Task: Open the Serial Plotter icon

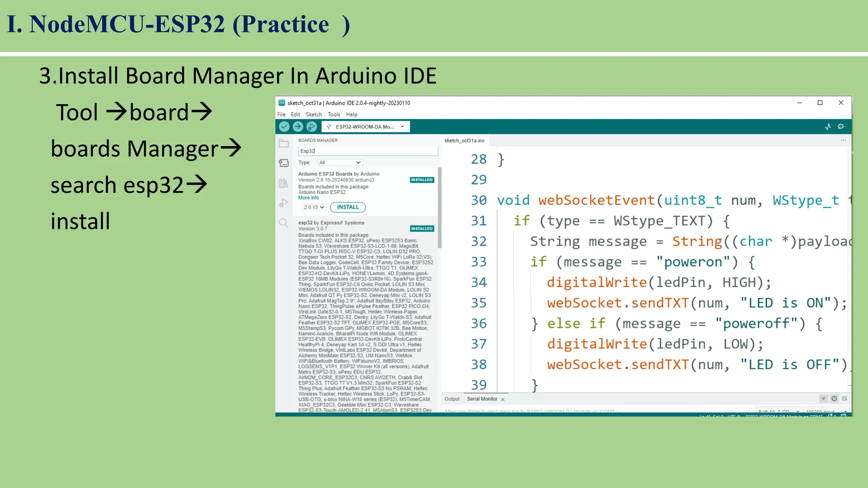Action: pyautogui.click(x=828, y=126)
